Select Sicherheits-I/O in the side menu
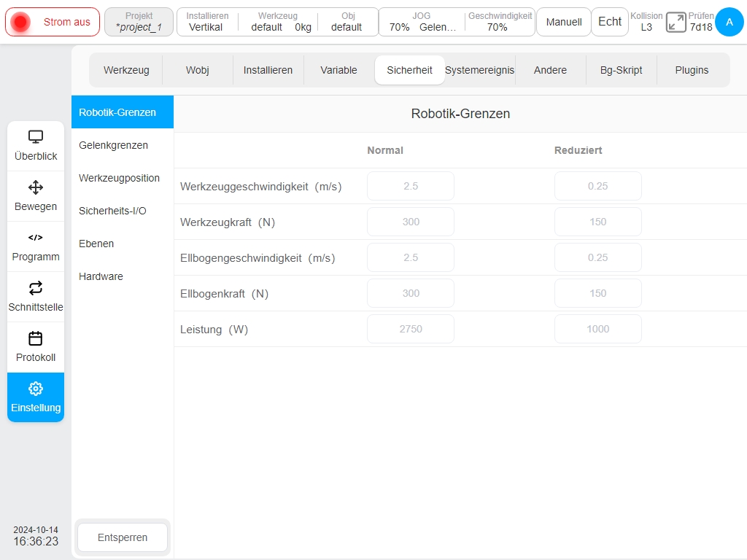This screenshot has width=747, height=560. pyautogui.click(x=123, y=211)
